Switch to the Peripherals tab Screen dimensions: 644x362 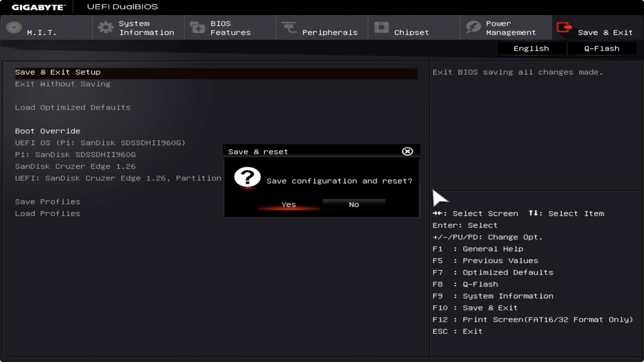coord(330,32)
